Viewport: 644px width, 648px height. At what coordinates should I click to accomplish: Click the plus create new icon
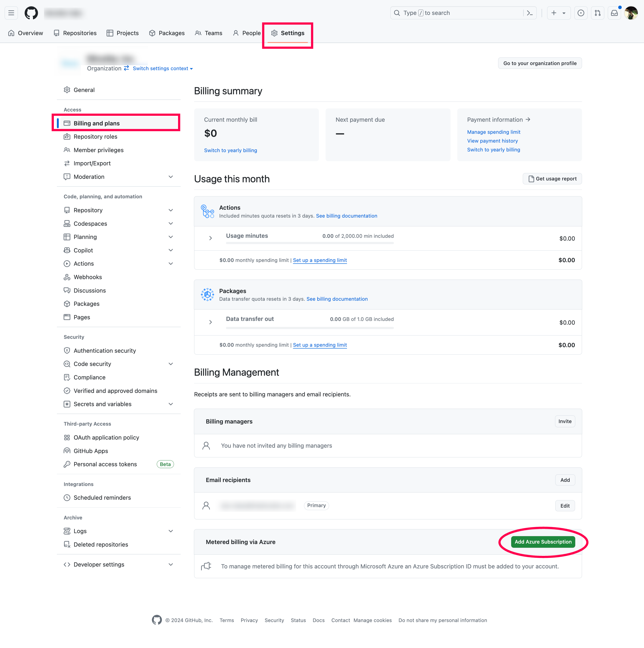554,13
